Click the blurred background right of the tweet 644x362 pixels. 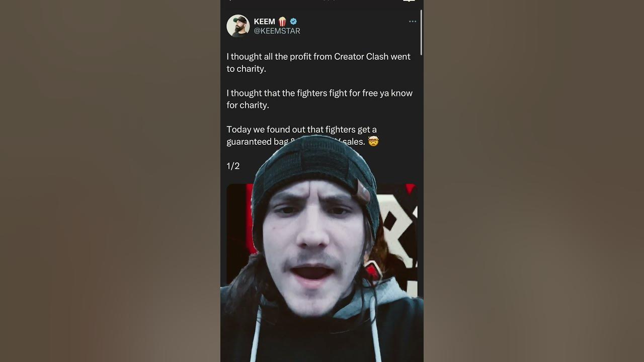534,181
